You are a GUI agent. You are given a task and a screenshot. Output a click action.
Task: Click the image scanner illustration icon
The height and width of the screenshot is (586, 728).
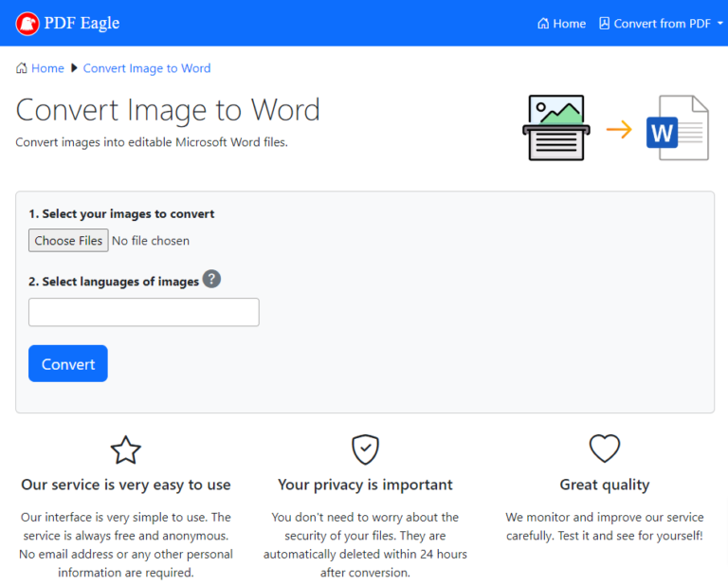(556, 128)
